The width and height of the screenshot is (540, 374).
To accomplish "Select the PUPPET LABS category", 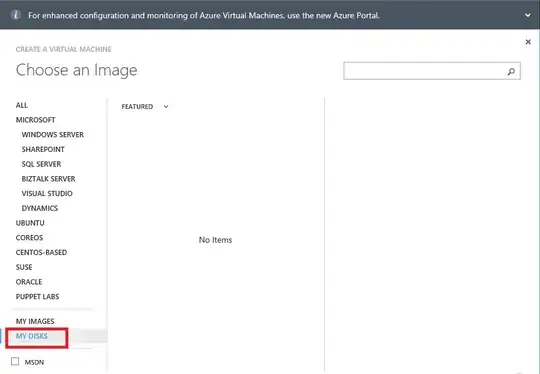I will point(37,297).
